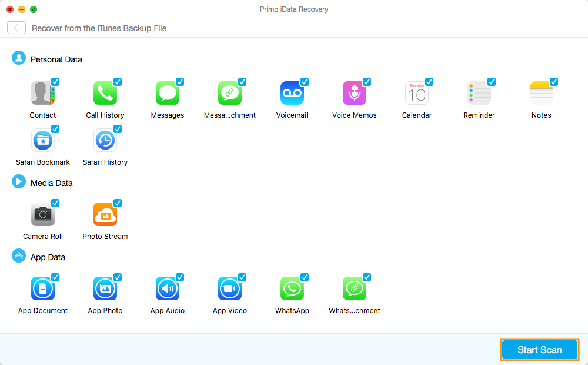The width and height of the screenshot is (588, 365).
Task: Click the Photo Stream label
Action: (x=105, y=237)
